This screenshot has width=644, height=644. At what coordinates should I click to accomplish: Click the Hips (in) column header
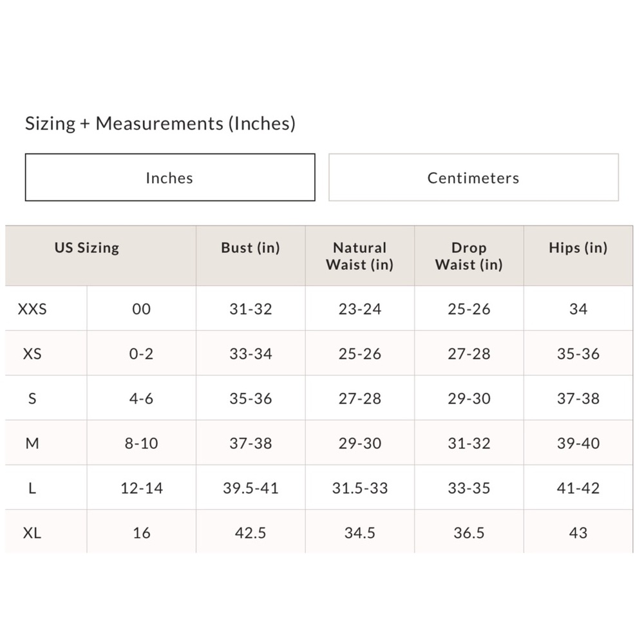(578, 248)
